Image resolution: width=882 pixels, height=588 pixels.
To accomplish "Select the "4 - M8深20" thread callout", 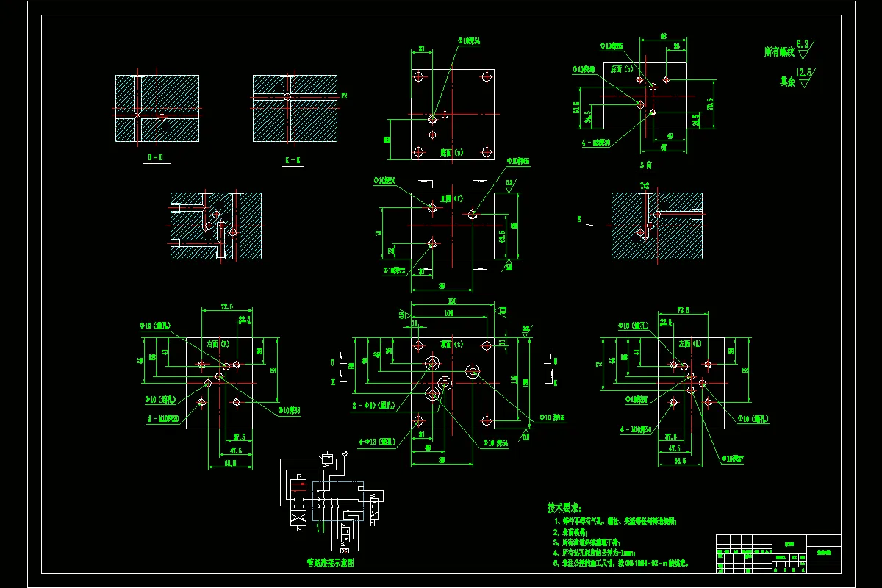I will pyautogui.click(x=596, y=143).
